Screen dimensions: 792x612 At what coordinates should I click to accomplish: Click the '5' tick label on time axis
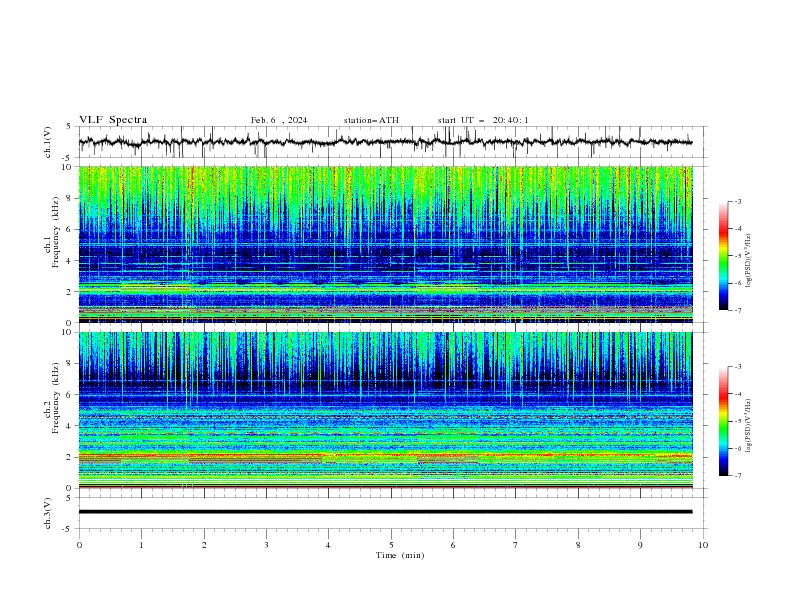click(x=391, y=545)
